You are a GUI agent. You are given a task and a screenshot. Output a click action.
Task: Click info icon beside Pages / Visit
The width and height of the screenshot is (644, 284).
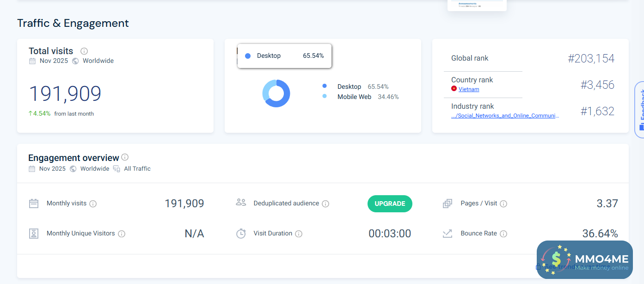(x=503, y=204)
